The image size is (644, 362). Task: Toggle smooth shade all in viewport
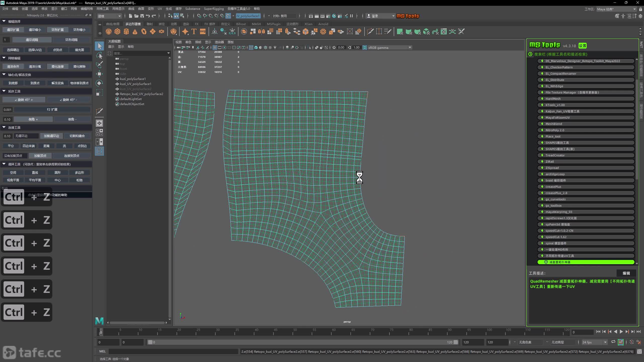click(256, 48)
